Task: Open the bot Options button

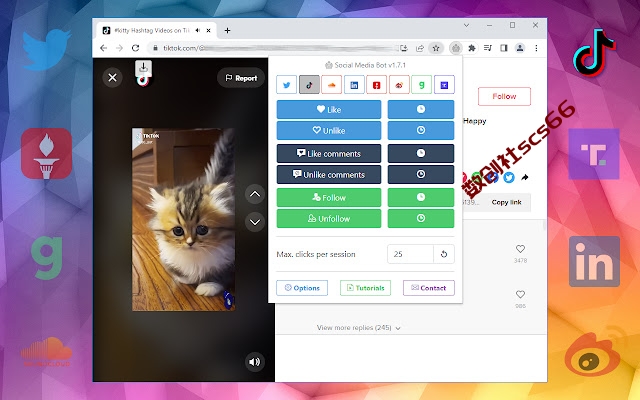Action: 302,288
